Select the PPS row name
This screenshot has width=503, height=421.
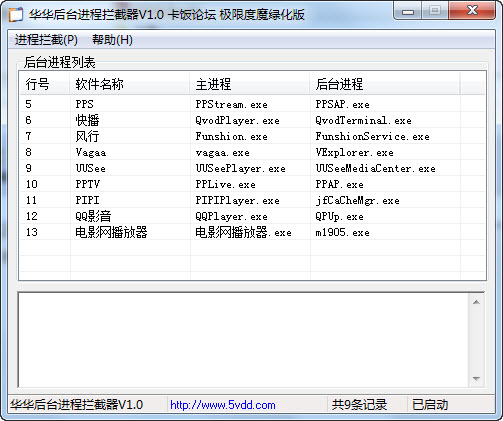click(x=84, y=104)
